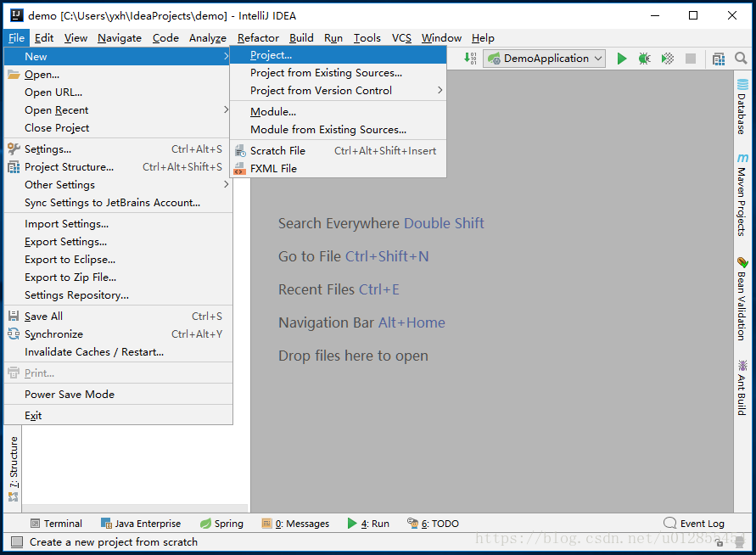The width and height of the screenshot is (756, 555).
Task: Select Close Project
Action: coord(118,128)
